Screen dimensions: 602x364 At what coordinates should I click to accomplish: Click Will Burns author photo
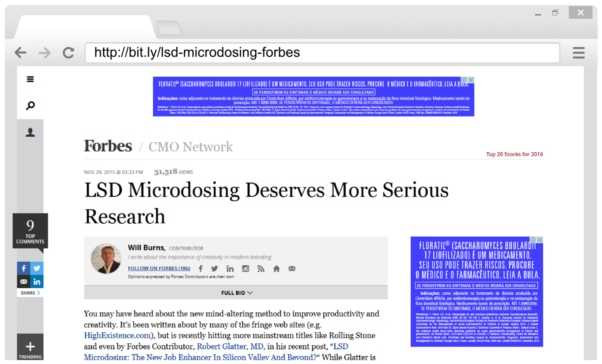[x=106, y=258]
